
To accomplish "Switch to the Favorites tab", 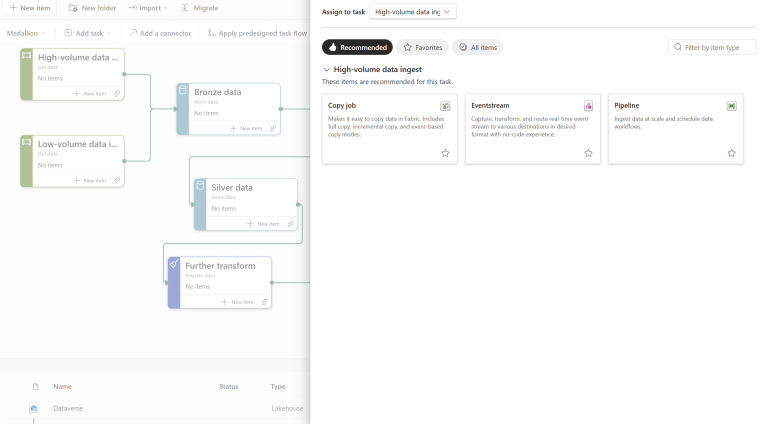I will 422,47.
